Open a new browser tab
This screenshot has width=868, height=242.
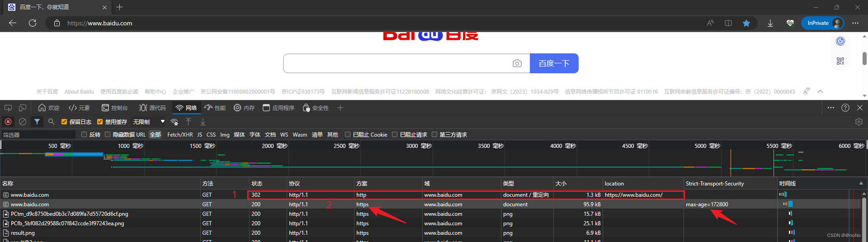pyautogui.click(x=120, y=7)
